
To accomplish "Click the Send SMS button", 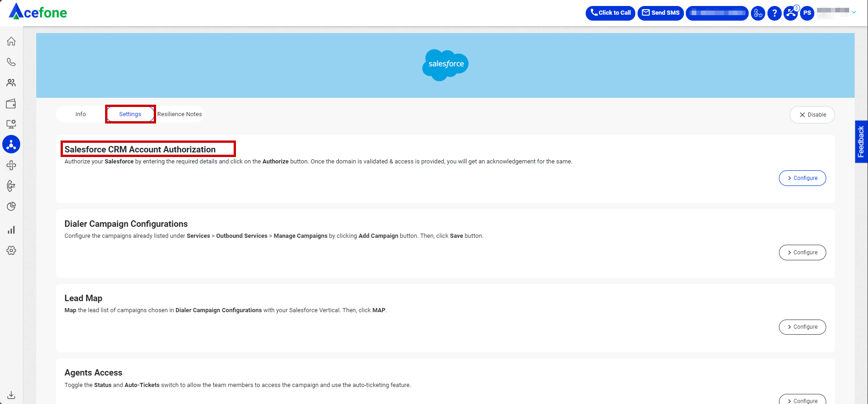I will pos(661,13).
